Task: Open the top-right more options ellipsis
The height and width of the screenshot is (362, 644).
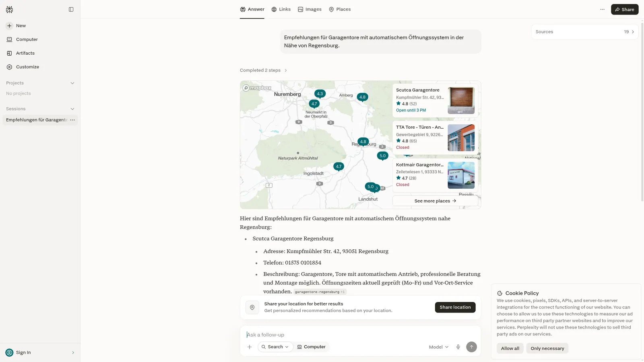Action: click(x=602, y=9)
